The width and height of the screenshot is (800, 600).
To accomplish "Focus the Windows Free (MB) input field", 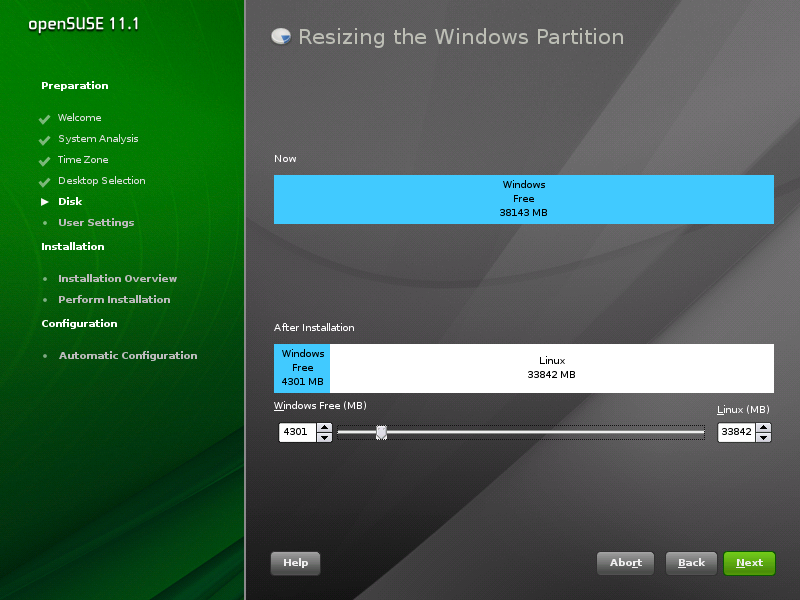I will [297, 432].
